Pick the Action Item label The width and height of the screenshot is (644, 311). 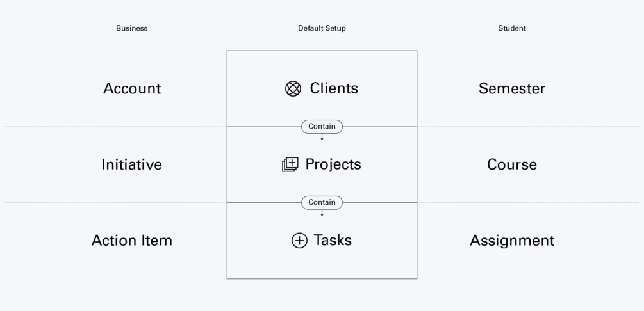click(x=132, y=241)
